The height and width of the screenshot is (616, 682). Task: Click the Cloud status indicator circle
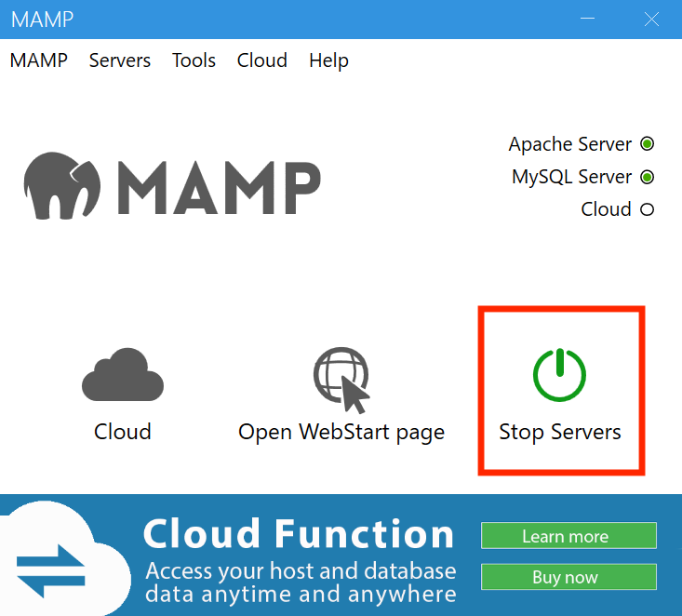coord(648,209)
